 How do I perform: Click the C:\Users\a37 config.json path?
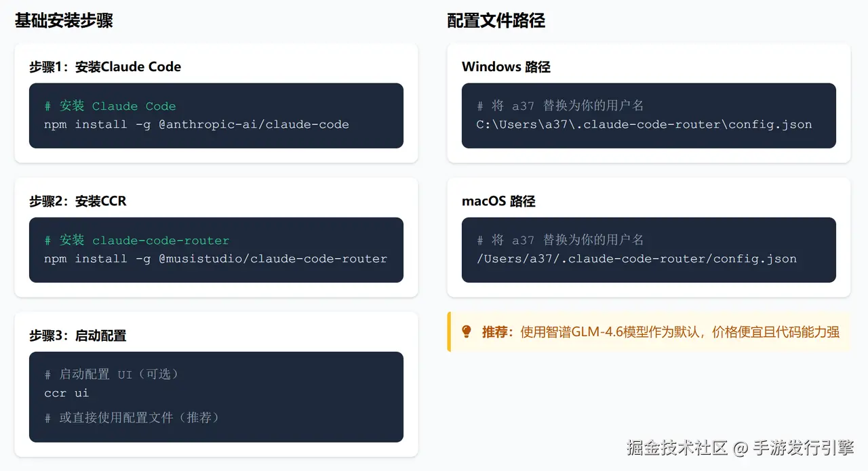[x=644, y=125]
